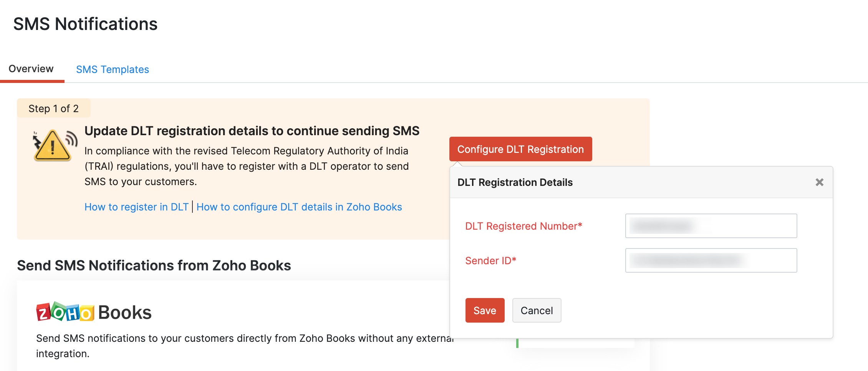Click the SMS Notifications page heading
The height and width of the screenshot is (371, 868).
click(x=85, y=24)
